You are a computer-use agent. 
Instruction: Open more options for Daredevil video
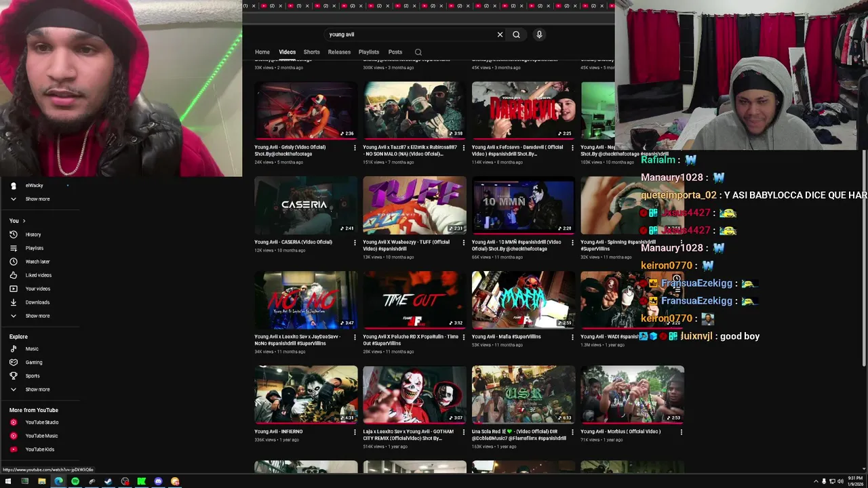572,147
